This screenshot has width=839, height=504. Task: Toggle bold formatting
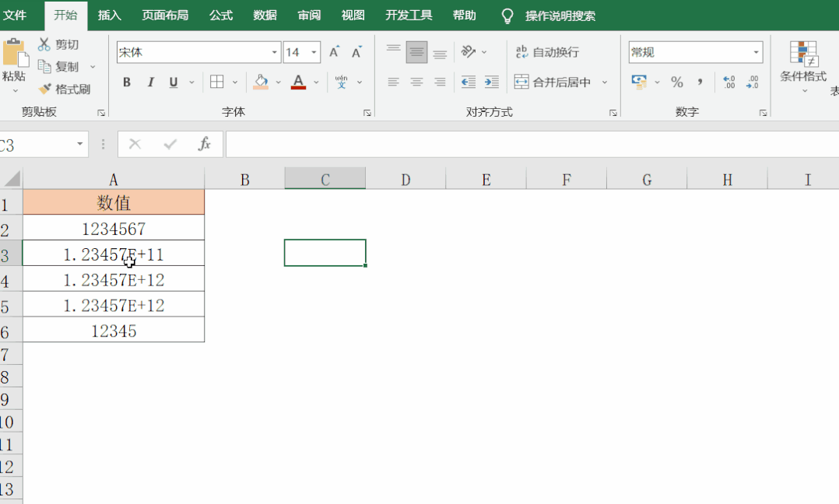(127, 82)
